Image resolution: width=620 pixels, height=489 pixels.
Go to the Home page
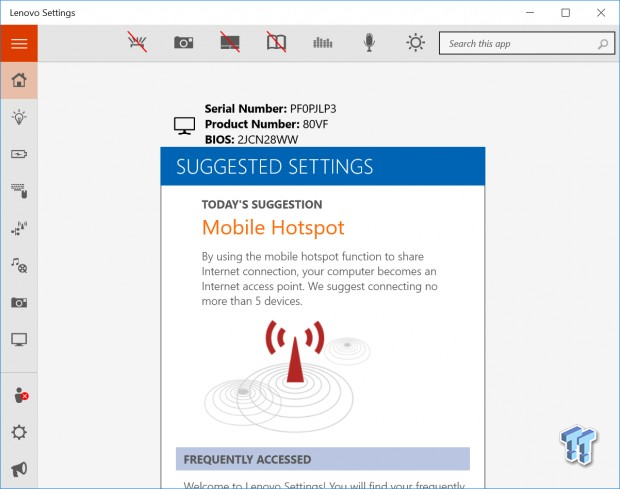point(19,80)
